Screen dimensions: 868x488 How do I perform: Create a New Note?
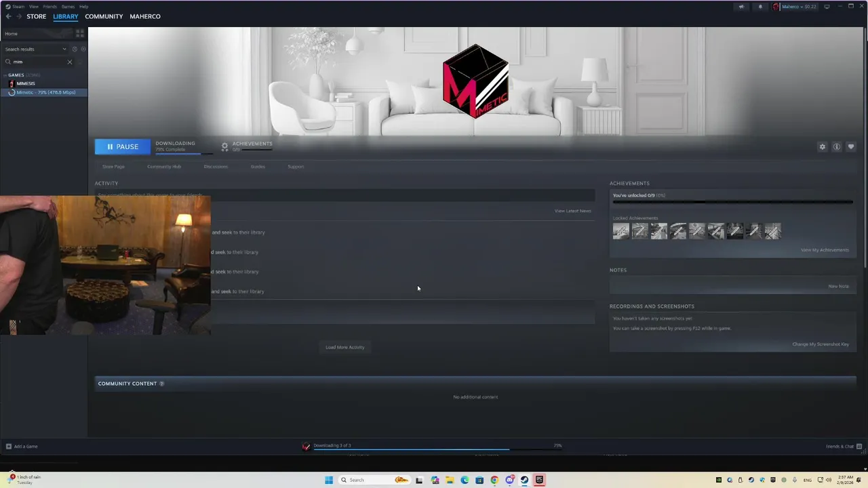coord(839,286)
